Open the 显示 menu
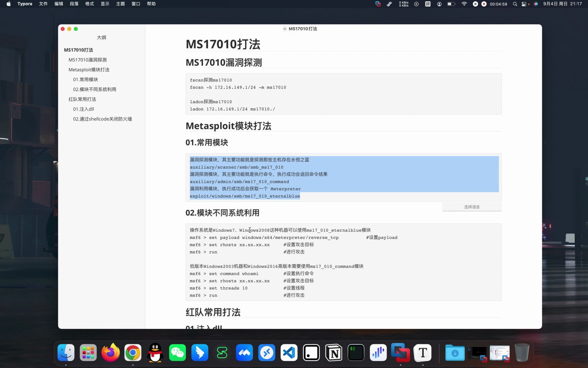The height and width of the screenshot is (368, 588). pos(105,4)
